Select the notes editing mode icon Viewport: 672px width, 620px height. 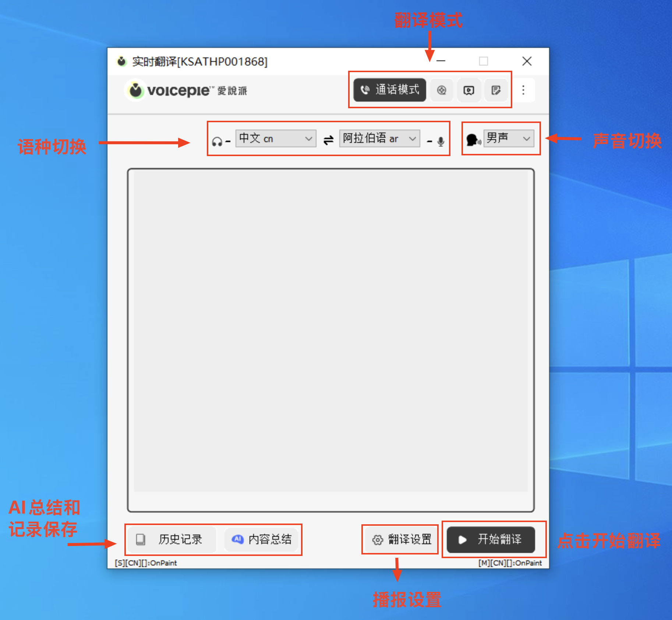click(496, 90)
